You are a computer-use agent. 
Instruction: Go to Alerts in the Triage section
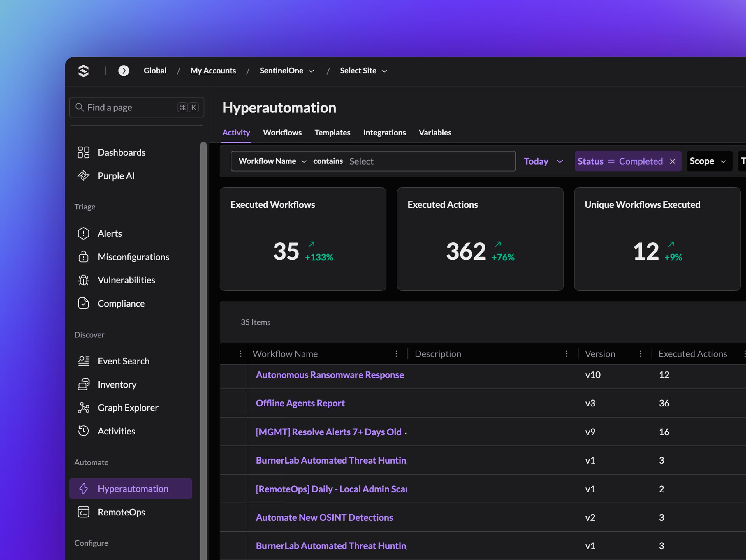99,233
